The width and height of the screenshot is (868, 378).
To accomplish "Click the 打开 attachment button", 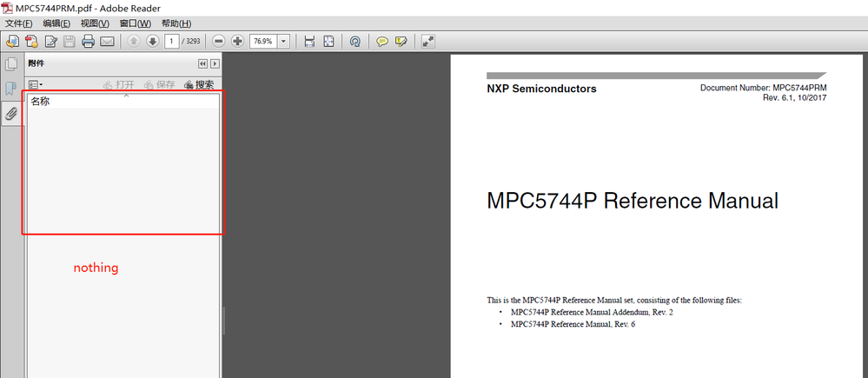I will tap(119, 84).
